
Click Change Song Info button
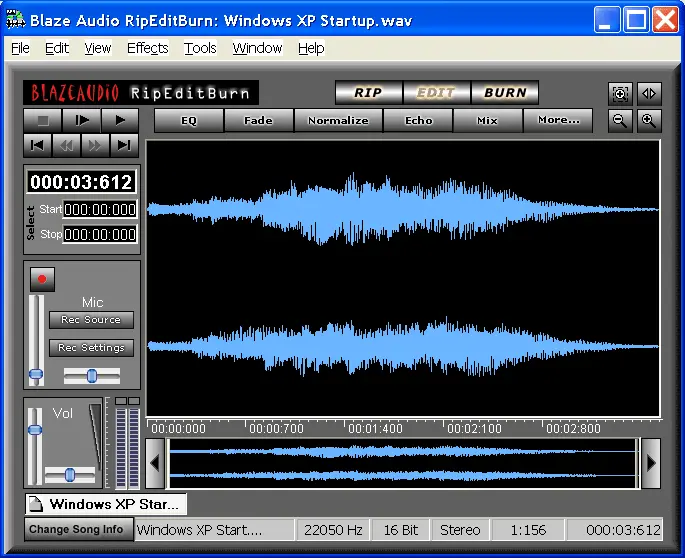click(x=79, y=529)
